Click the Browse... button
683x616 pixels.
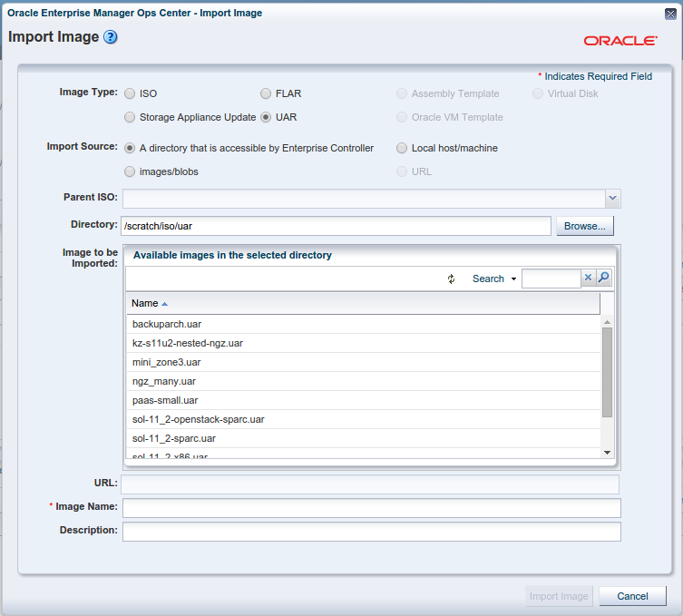point(584,226)
